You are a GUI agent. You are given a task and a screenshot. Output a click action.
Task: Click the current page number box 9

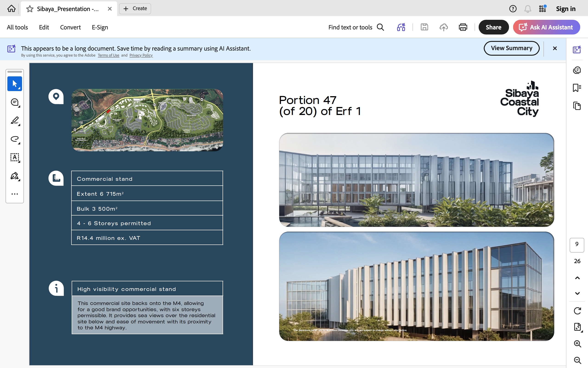577,245
